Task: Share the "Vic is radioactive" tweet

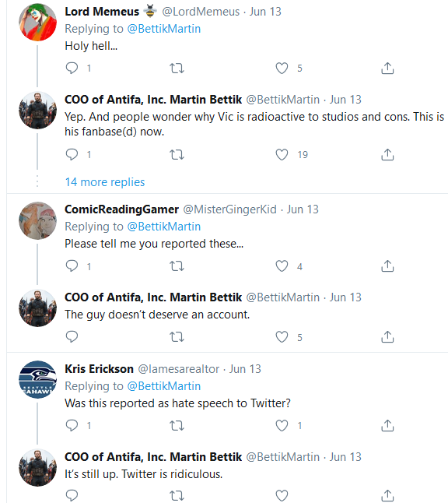Action: coord(387,155)
